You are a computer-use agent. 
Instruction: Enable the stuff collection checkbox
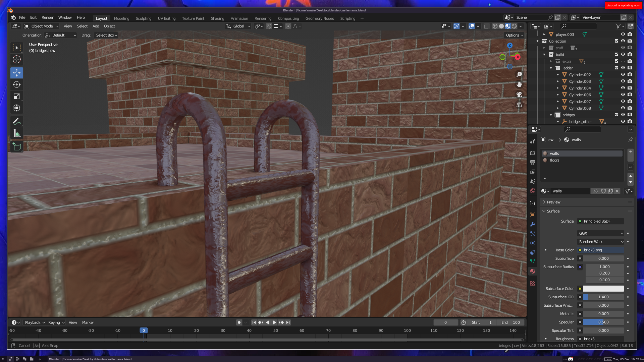[616, 48]
